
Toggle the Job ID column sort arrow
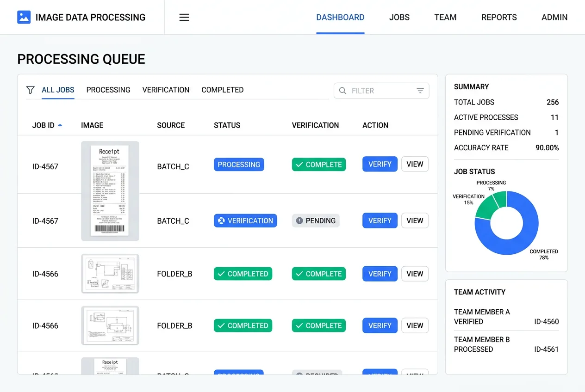tap(60, 125)
